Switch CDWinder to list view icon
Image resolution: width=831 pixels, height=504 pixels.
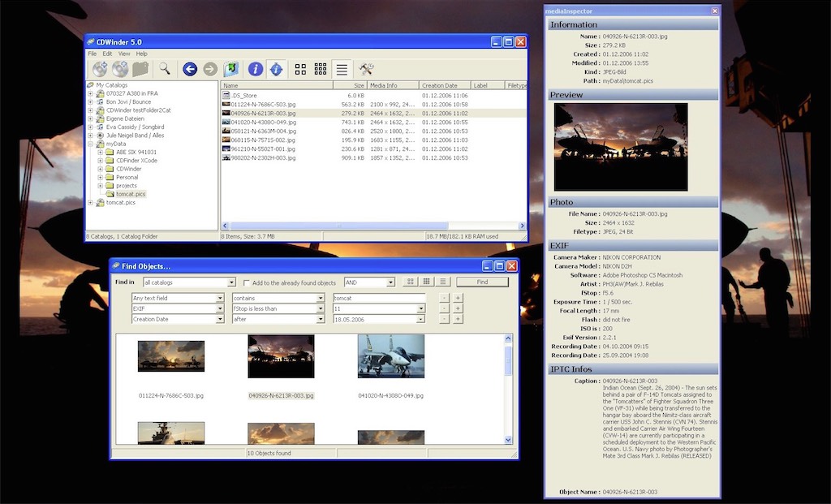[x=342, y=69]
